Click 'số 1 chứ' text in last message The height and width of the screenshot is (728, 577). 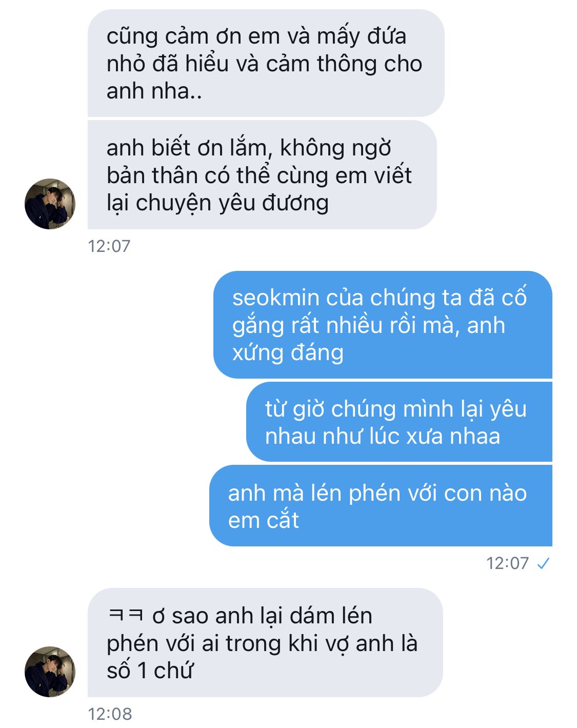[x=150, y=671]
